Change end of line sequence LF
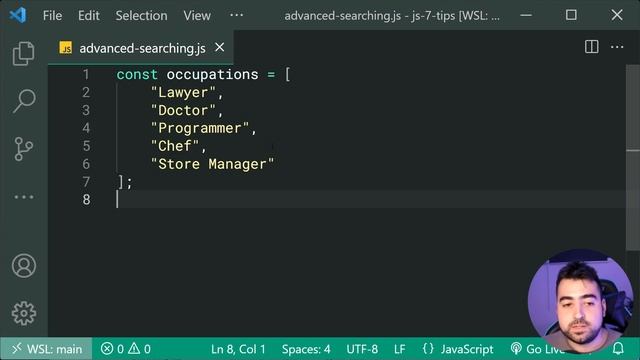Image resolution: width=640 pixels, height=360 pixels. (x=400, y=349)
